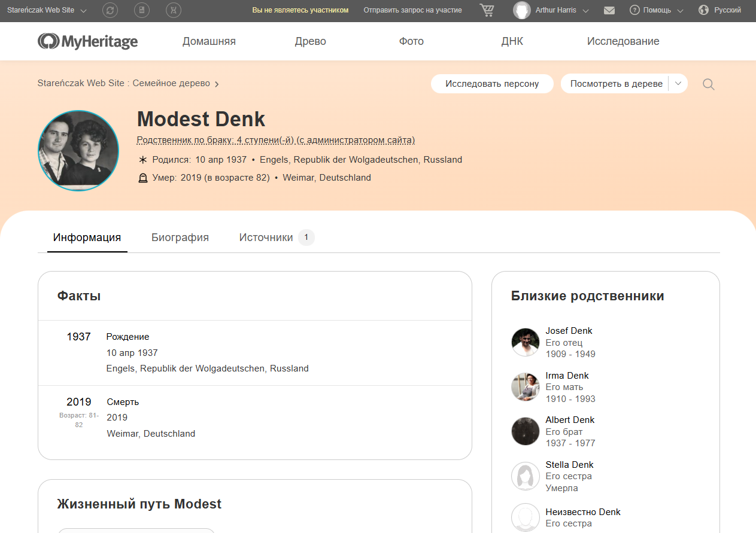Click Родственник по браку relationship link
Viewport: 756px width, 533px height.
[276, 141]
